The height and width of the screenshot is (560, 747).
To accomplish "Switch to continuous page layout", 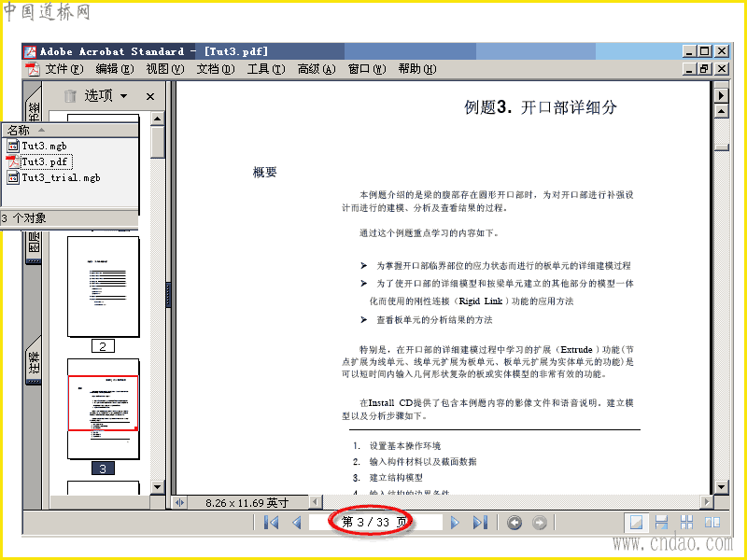I will (x=661, y=523).
